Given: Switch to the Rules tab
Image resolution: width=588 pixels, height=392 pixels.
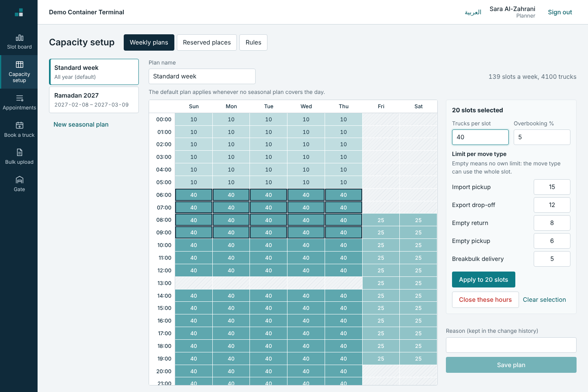Looking at the screenshot, I should [x=253, y=42].
